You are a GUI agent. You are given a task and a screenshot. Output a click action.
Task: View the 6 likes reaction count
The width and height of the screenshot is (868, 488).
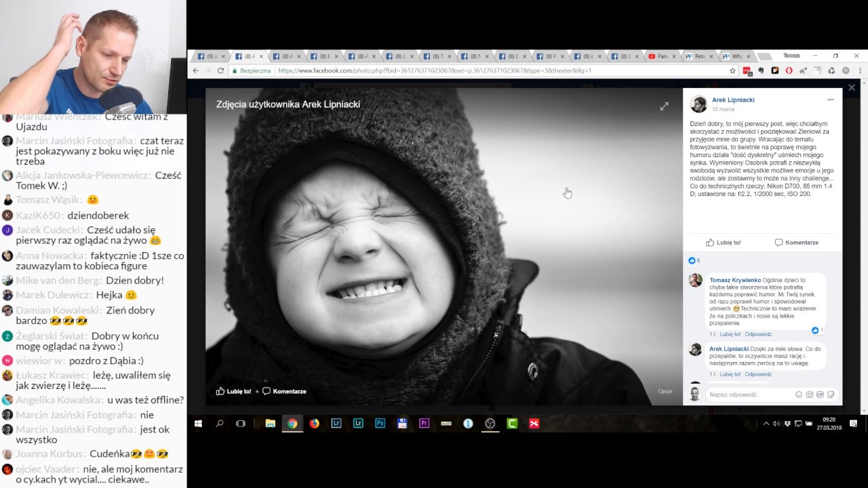[694, 260]
